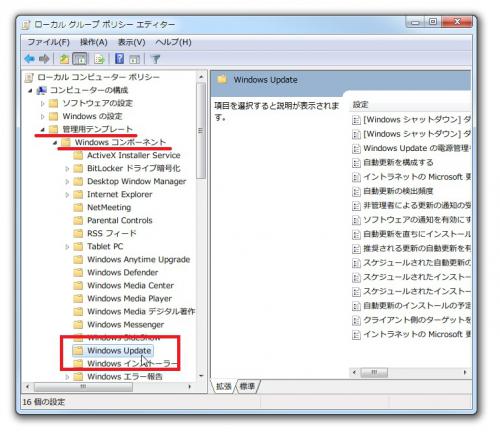Click the tree pane scroll-down arrow
The image size is (500, 438).
(201, 376)
